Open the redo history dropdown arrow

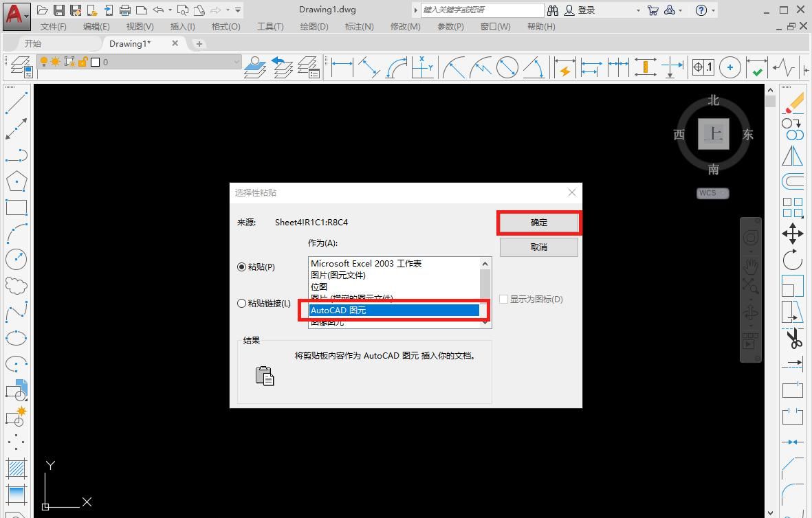click(x=228, y=10)
